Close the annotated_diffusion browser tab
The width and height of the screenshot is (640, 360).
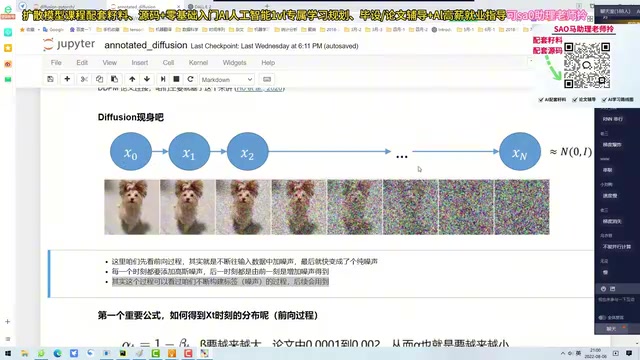[x=178, y=7]
